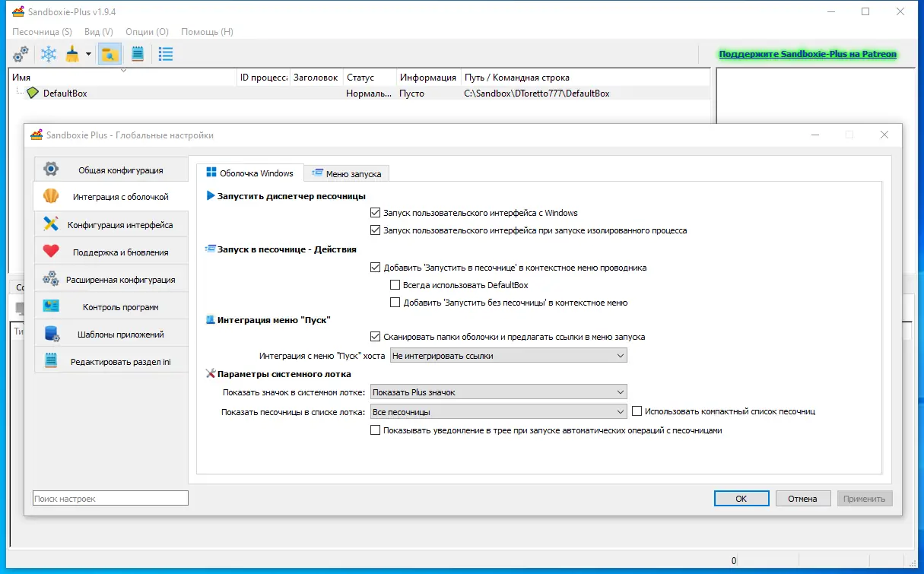
Task: Click the shell icon of Интеграция с оболочкой
Action: coord(51,197)
